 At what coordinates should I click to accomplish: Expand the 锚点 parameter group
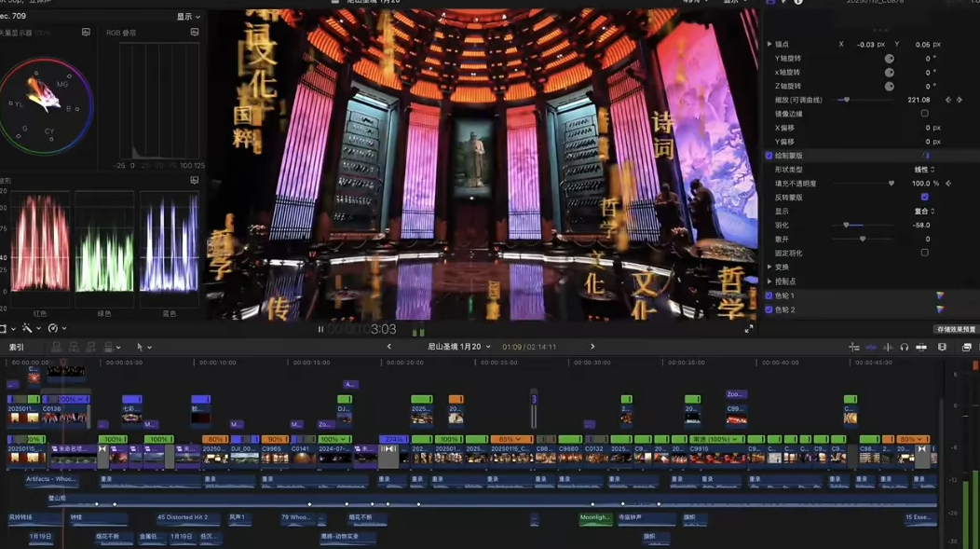[769, 45]
